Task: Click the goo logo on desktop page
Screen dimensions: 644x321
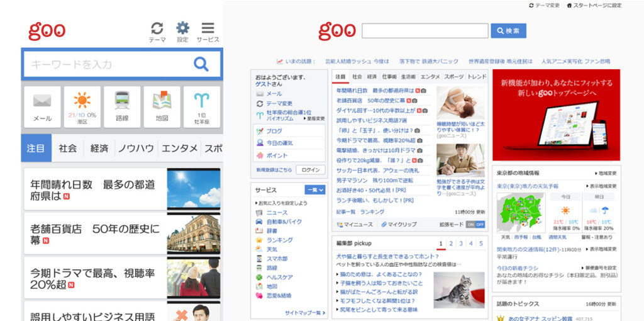Action: [337, 30]
